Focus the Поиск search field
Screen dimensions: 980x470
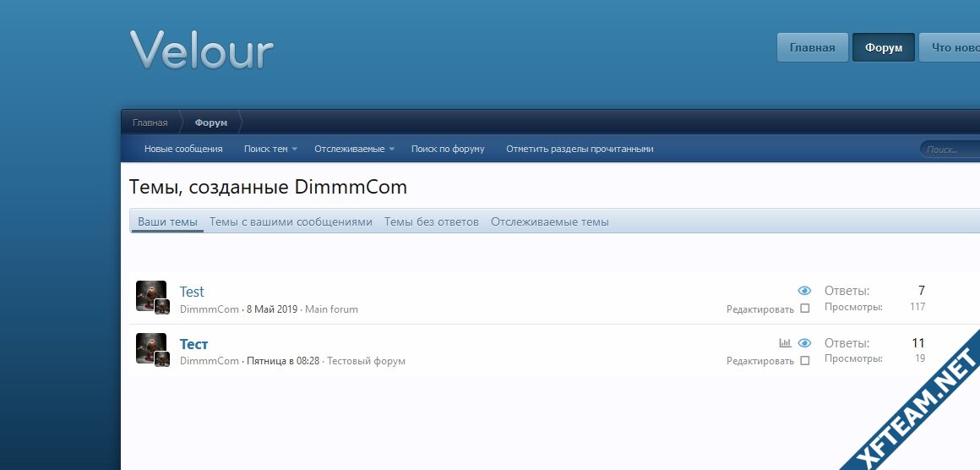950,150
